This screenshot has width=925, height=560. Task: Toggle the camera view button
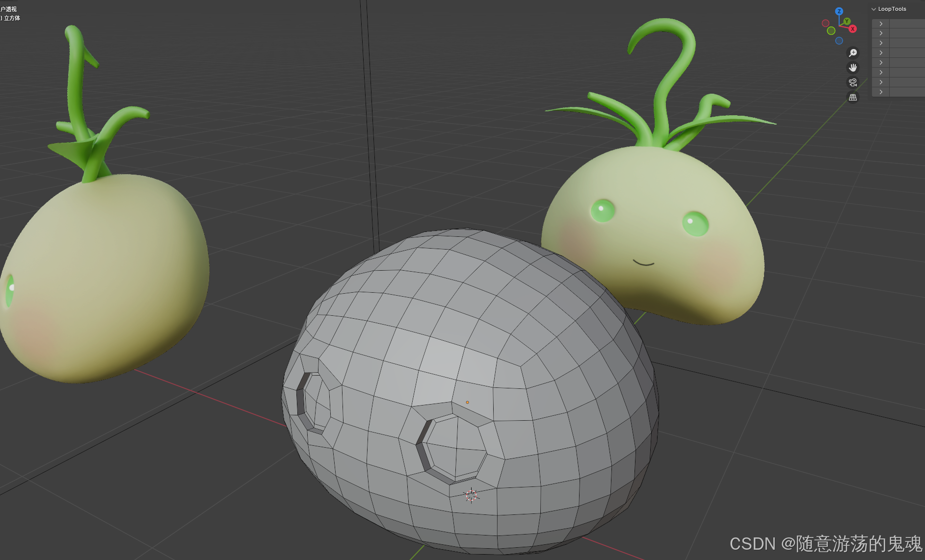click(853, 82)
